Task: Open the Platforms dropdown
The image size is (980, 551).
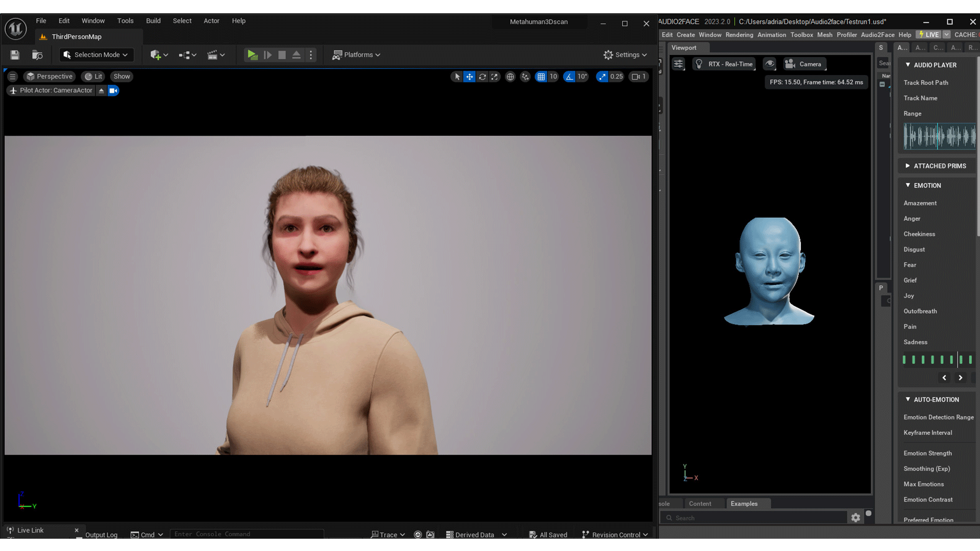Action: click(356, 55)
